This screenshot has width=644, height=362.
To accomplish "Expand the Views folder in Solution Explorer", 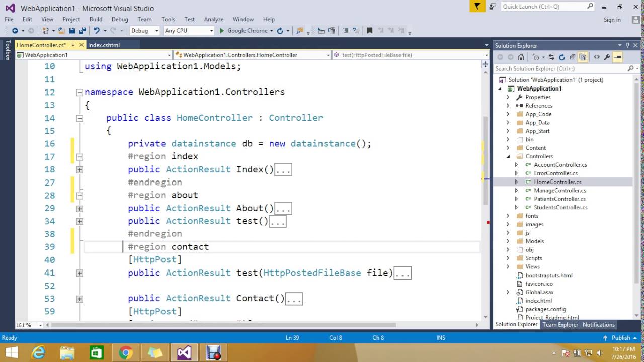I will coord(508,267).
